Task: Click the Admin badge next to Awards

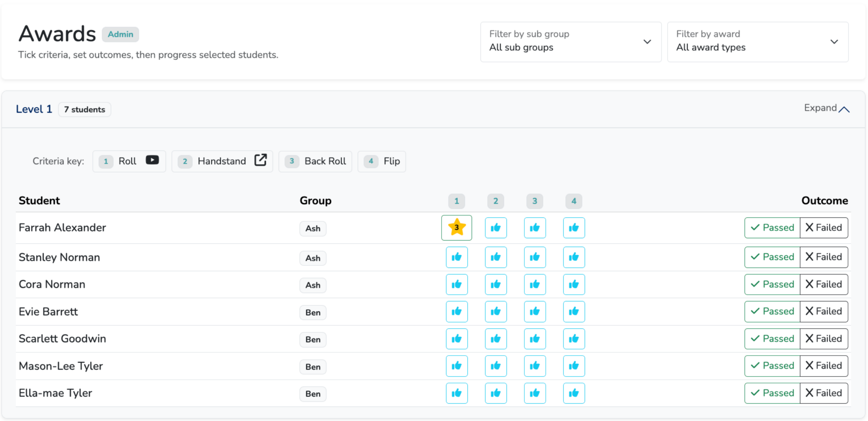Action: (120, 34)
